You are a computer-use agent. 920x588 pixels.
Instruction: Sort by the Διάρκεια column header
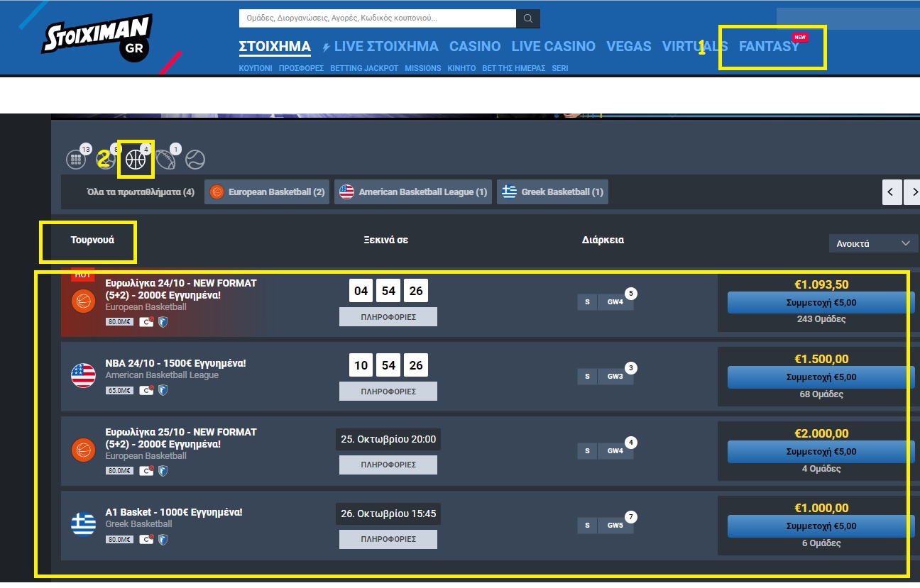[603, 240]
